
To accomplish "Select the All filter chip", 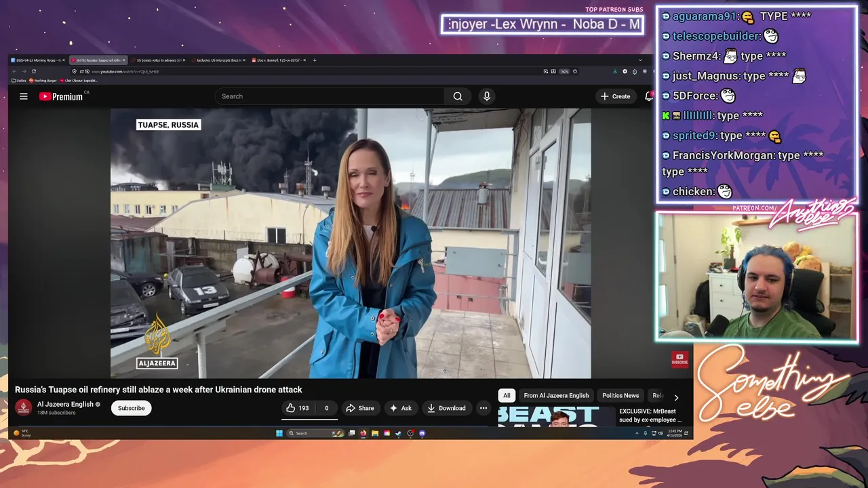I will (507, 395).
